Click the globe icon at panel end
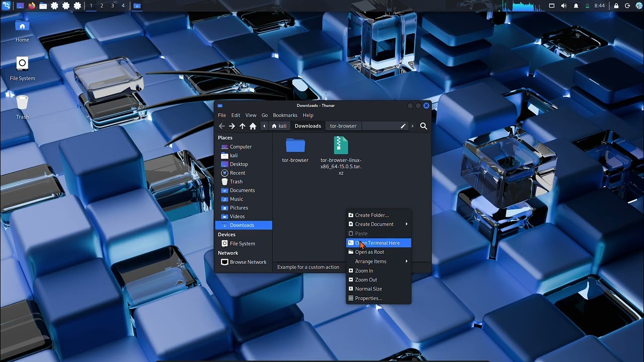The width and height of the screenshot is (644, 362). [639, 6]
